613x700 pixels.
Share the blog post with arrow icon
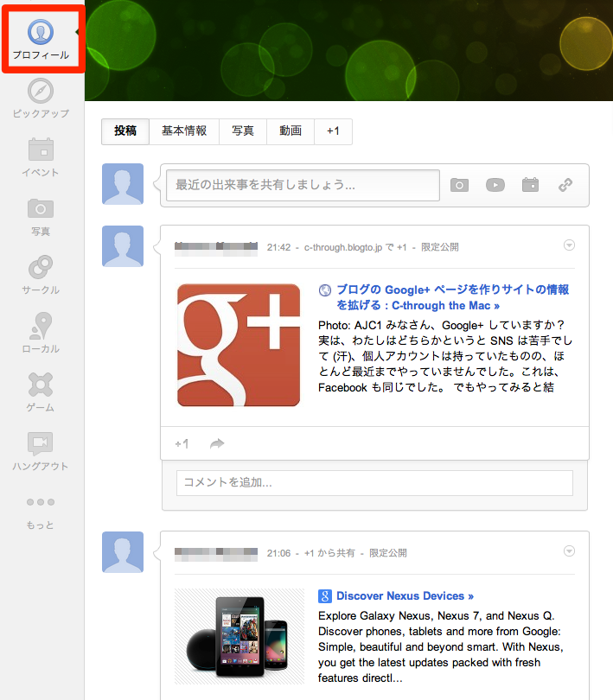point(217,443)
